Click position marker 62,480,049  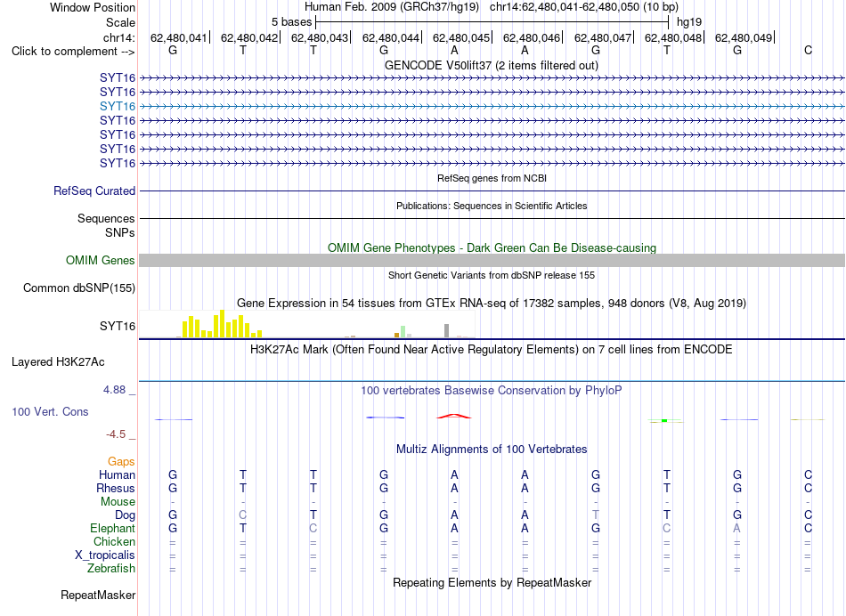coord(744,37)
